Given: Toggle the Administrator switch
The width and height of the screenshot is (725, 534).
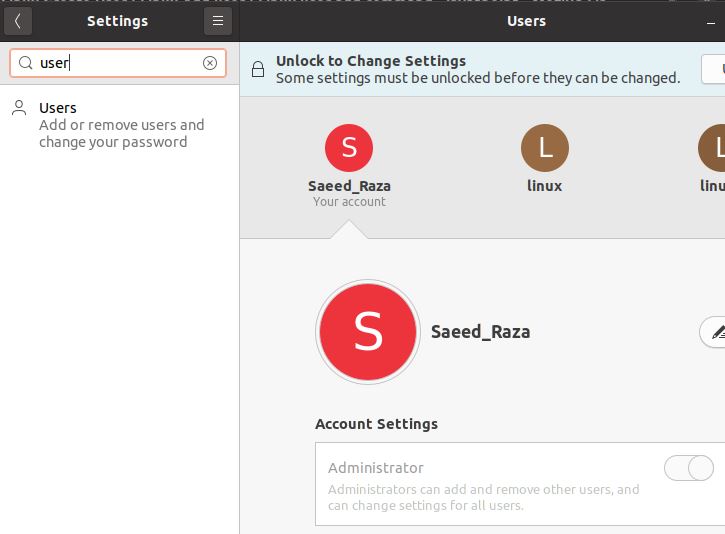Looking at the screenshot, I should point(689,468).
